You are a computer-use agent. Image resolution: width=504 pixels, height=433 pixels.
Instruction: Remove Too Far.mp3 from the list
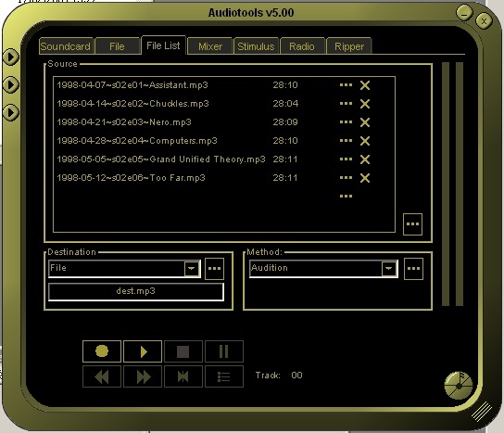tap(365, 178)
